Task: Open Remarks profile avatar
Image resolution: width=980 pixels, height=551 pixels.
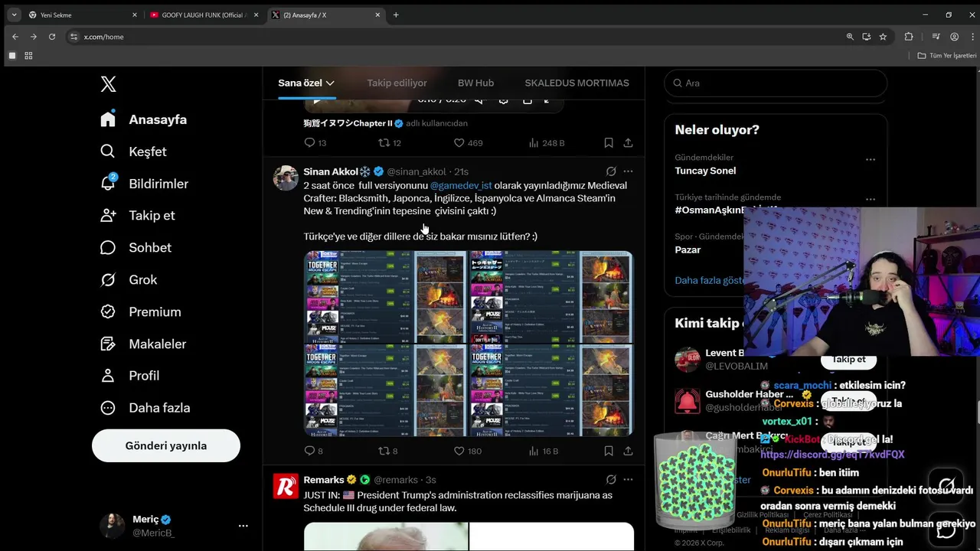Action: 286,486
